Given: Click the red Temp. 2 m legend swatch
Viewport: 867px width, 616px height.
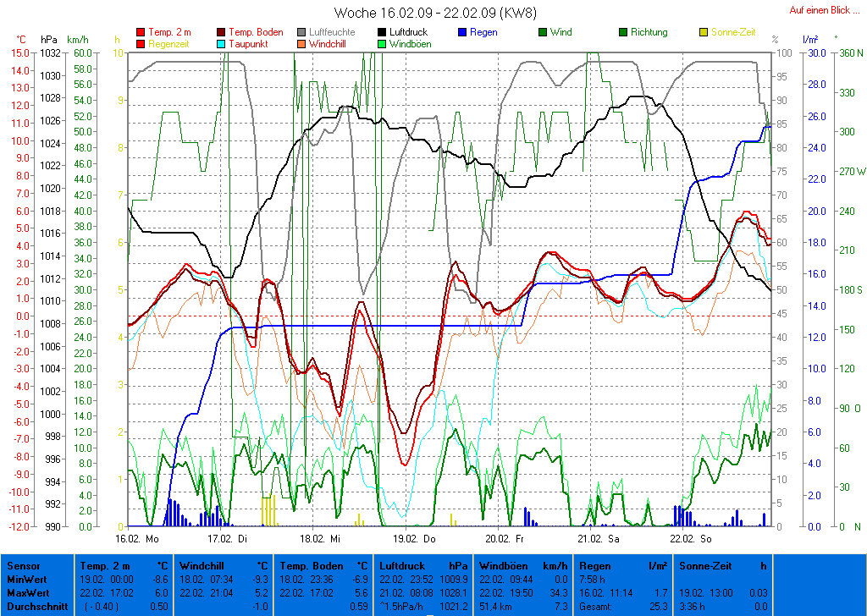Looking at the screenshot, I should pos(141,33).
